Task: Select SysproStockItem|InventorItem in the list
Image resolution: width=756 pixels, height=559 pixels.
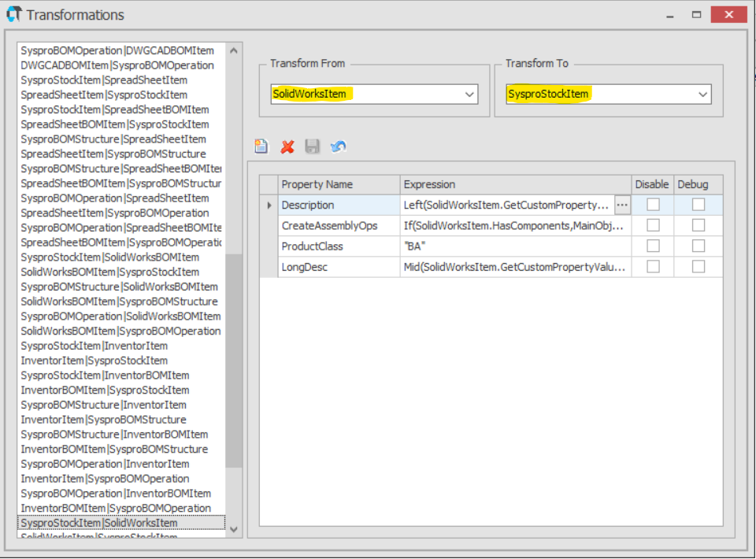Action: 94,346
